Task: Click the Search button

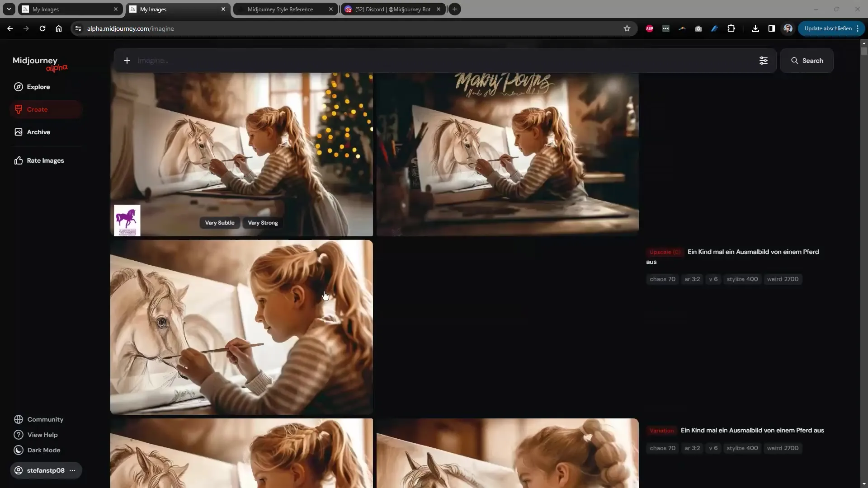Action: point(807,60)
